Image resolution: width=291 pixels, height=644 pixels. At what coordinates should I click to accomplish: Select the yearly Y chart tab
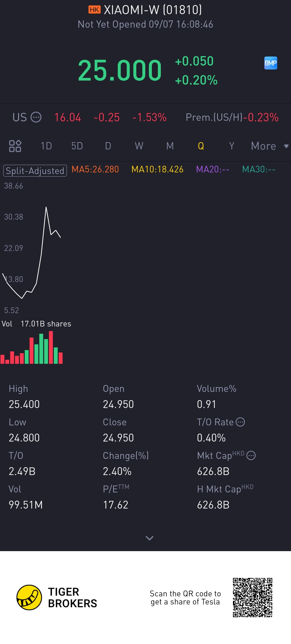(x=232, y=146)
